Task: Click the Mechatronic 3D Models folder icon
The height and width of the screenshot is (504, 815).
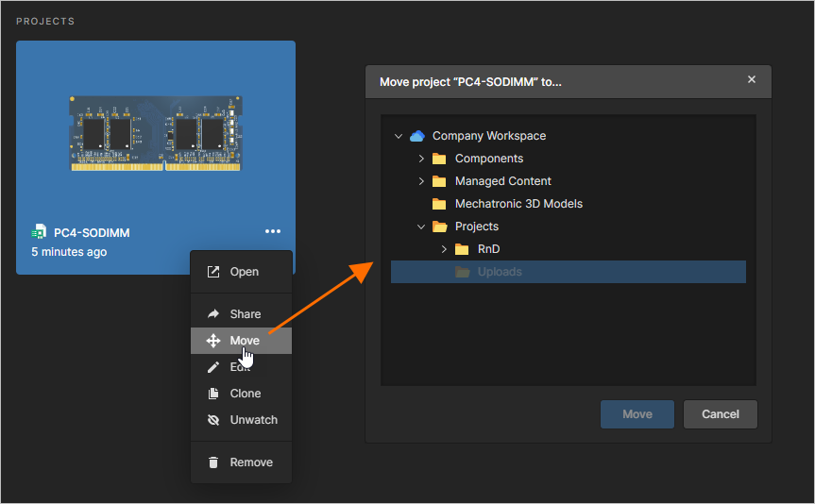Action: click(439, 204)
